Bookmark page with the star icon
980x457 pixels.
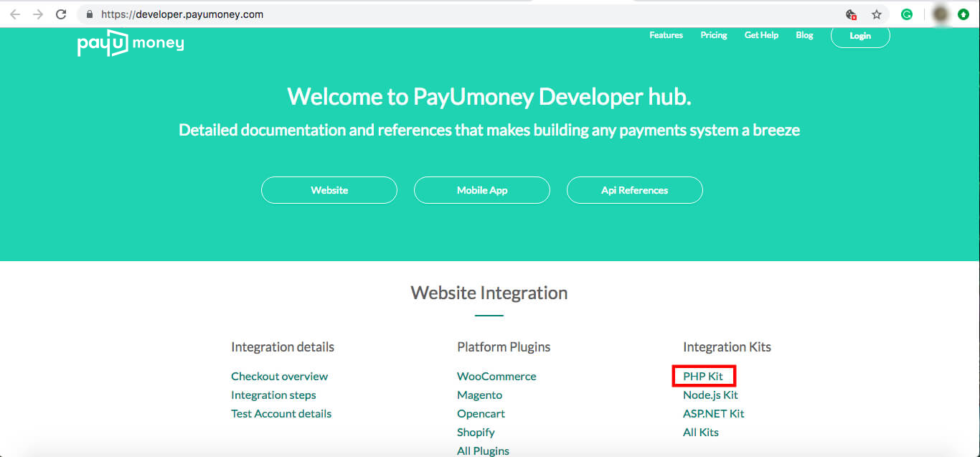coord(876,14)
